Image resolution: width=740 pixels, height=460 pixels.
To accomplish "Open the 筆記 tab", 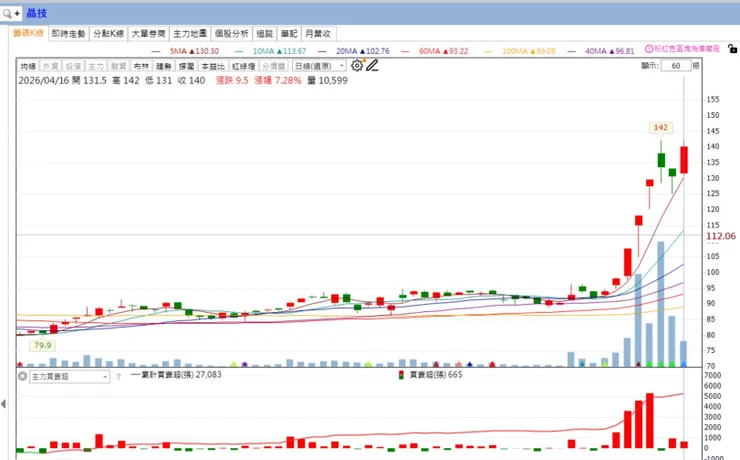I will pos(289,33).
